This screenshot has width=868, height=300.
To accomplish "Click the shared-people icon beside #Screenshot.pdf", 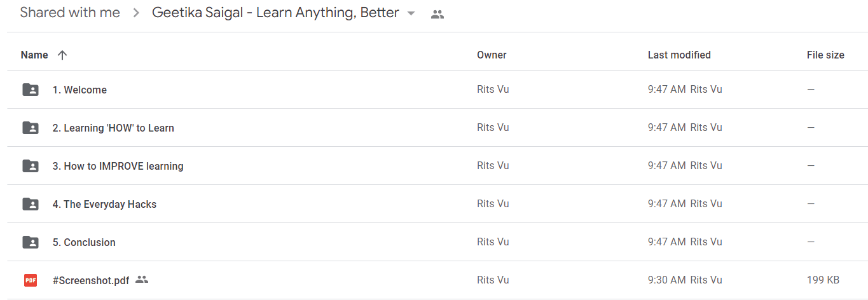I will coord(142,279).
